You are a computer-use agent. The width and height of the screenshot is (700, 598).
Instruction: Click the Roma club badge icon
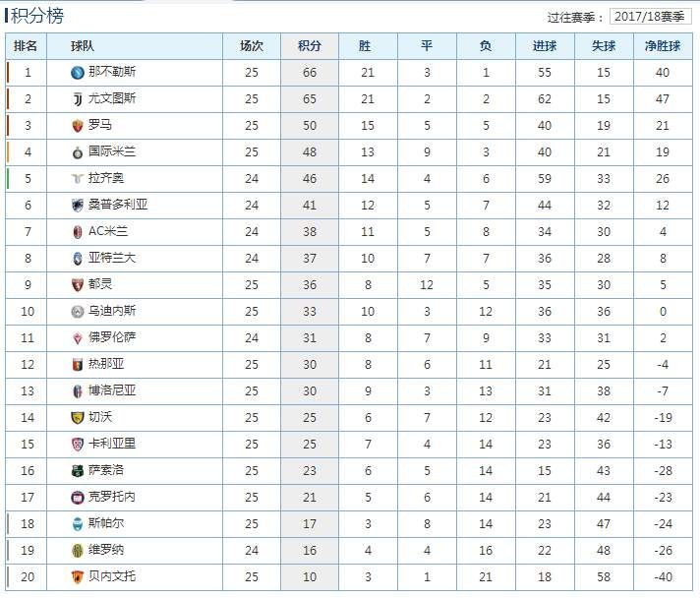coord(78,126)
